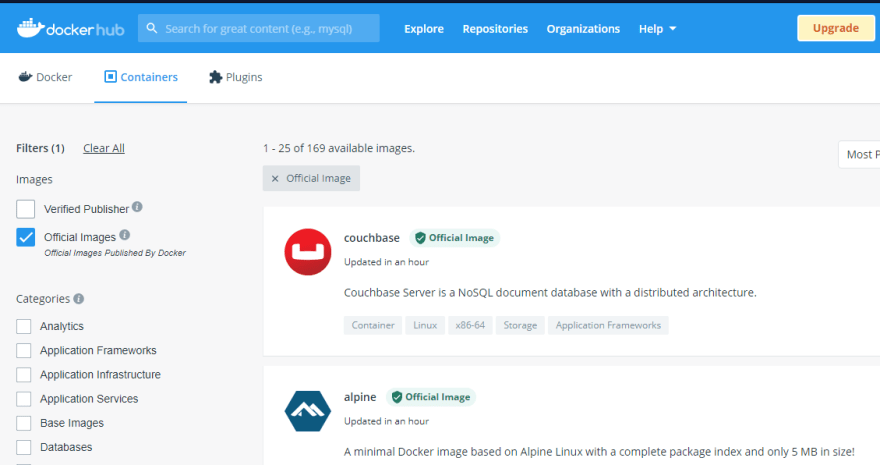Open the Most Popular sort dropdown

tap(859, 154)
